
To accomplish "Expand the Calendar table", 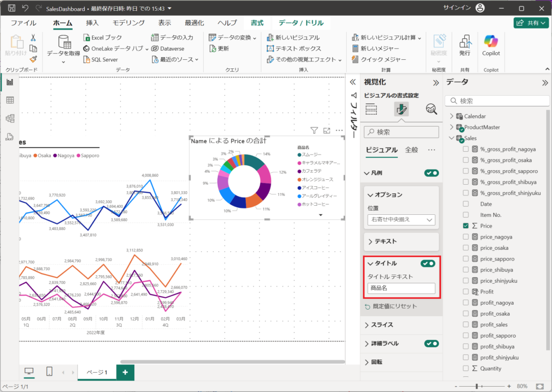I will [x=452, y=116].
